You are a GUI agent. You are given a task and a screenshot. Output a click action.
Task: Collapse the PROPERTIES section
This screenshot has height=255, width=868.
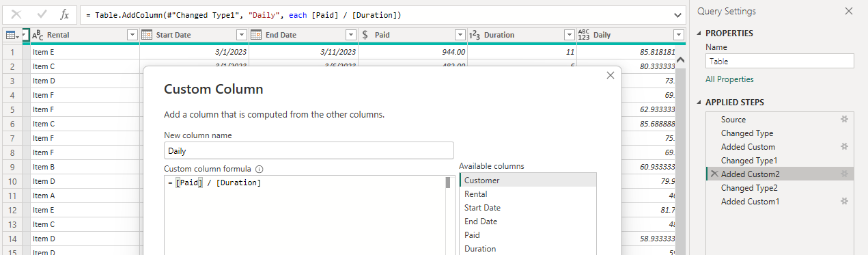click(x=699, y=33)
